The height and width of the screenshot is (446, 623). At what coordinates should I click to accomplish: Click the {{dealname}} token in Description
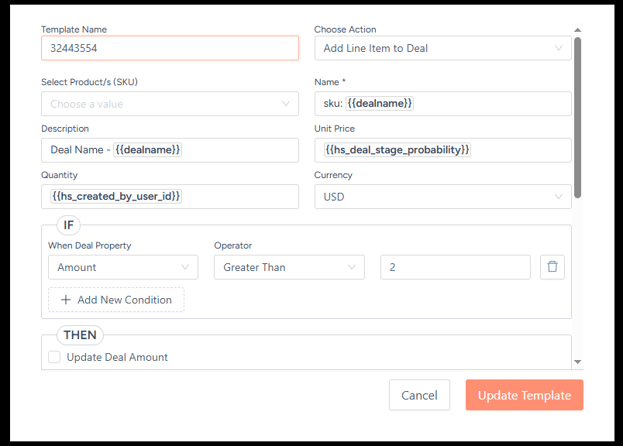[x=148, y=150]
